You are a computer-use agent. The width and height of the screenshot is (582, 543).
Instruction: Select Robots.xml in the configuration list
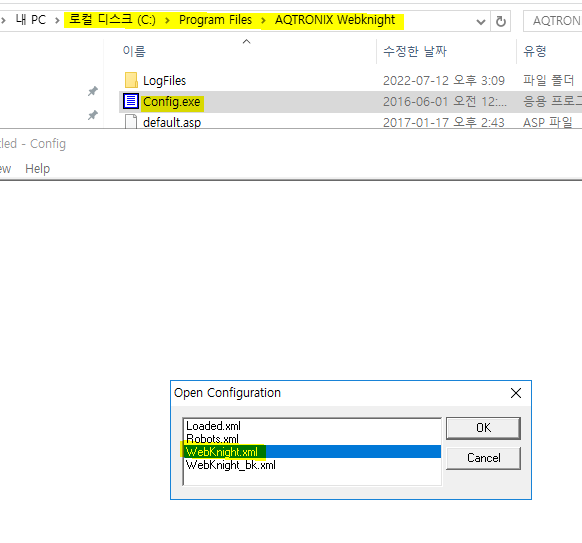[312, 439]
